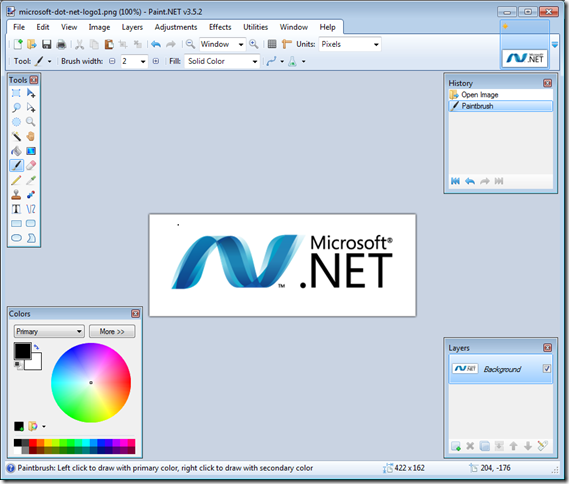569x484 pixels.
Task: Click the More >> button in Colors
Action: point(112,331)
